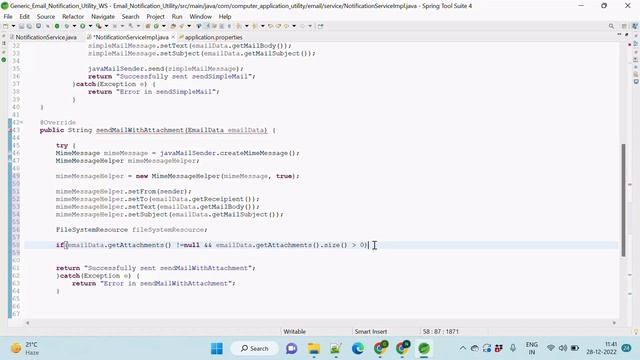Open the Navigate menu

point(103,16)
